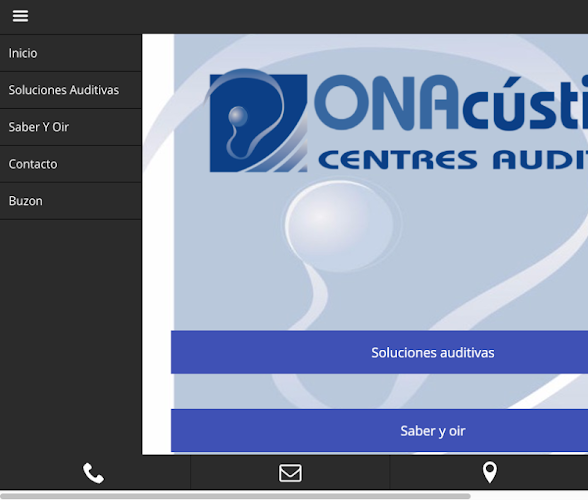Click the ONAcústica logo text
This screenshot has height=500, width=588.
[451, 104]
